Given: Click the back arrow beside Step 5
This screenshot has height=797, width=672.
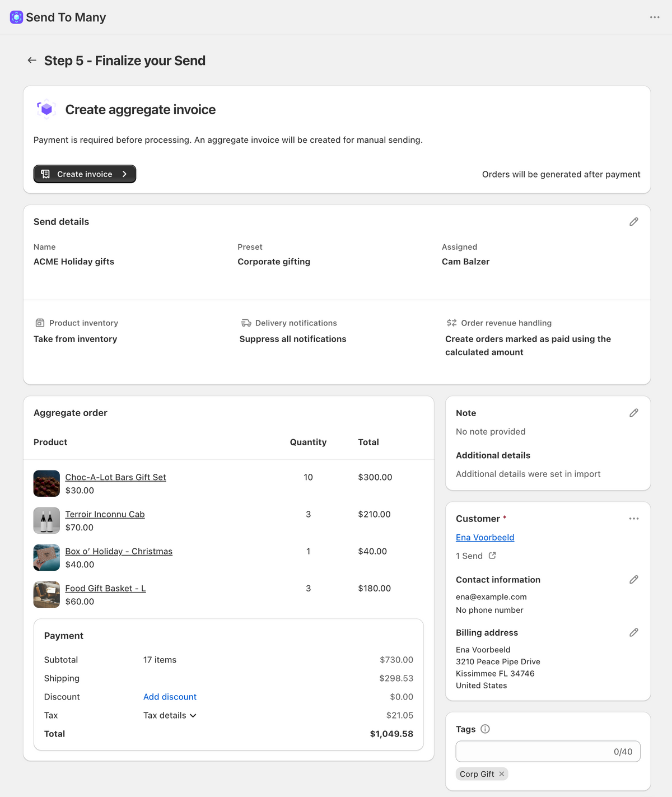Looking at the screenshot, I should (32, 60).
